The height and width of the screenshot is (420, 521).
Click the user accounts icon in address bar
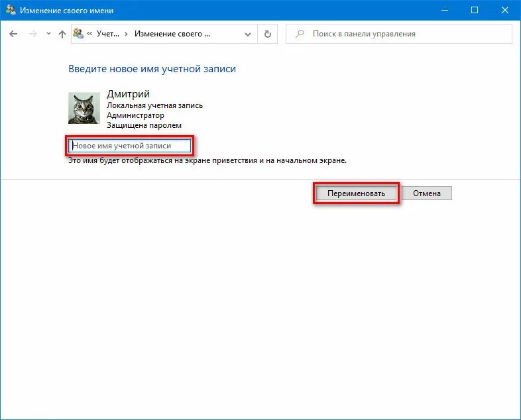tap(78, 34)
